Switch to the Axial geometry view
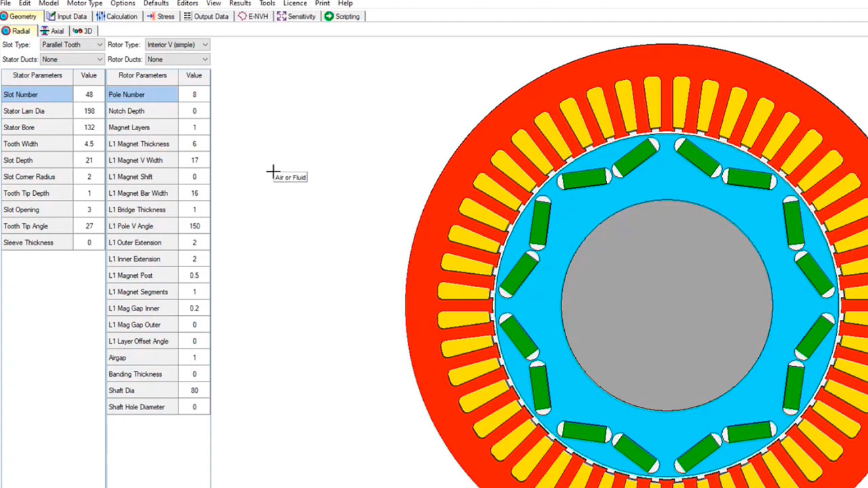Viewport: 868px width, 488px height. (x=52, y=31)
